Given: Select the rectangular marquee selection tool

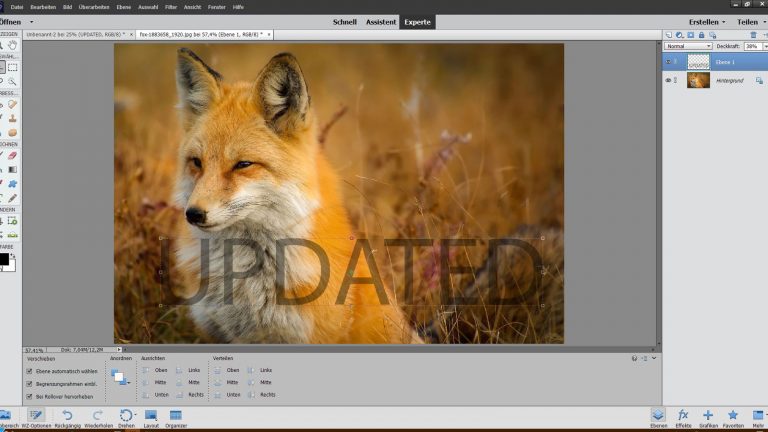Looking at the screenshot, I should (x=12, y=68).
